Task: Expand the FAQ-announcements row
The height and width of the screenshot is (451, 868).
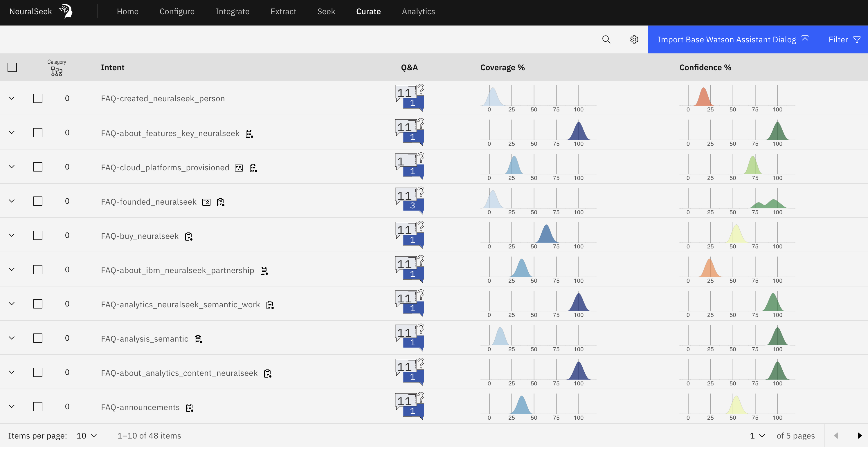Action: point(11,407)
